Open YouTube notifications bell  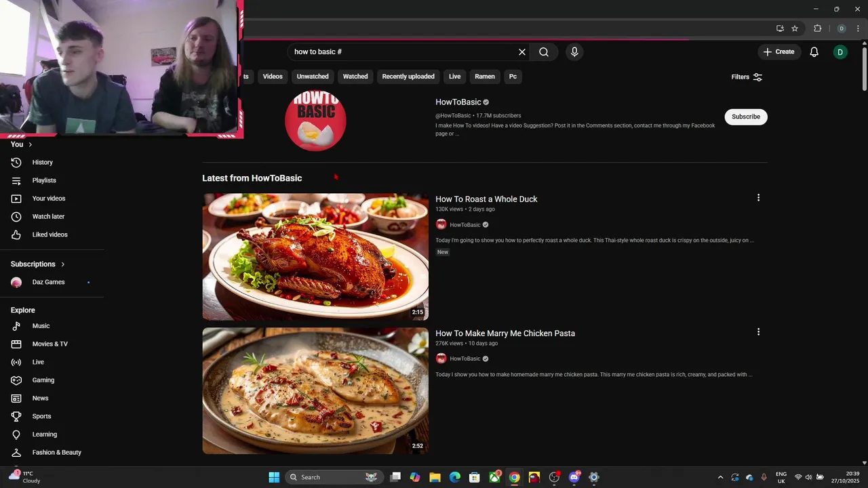click(x=814, y=52)
